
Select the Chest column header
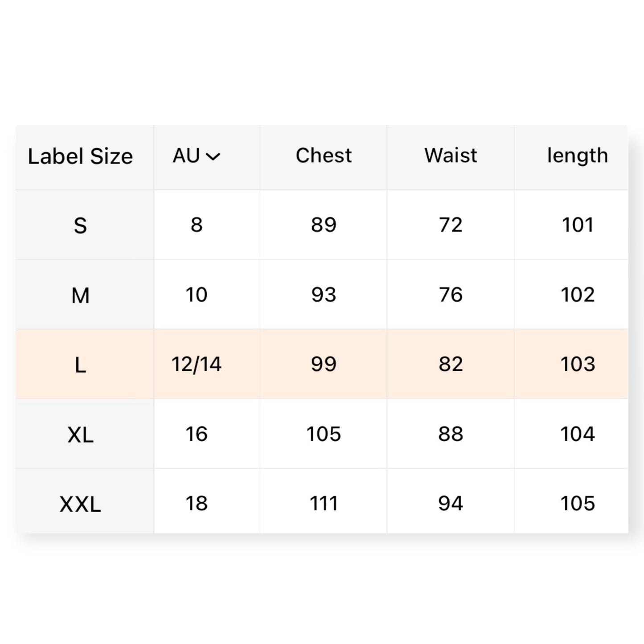click(x=324, y=156)
